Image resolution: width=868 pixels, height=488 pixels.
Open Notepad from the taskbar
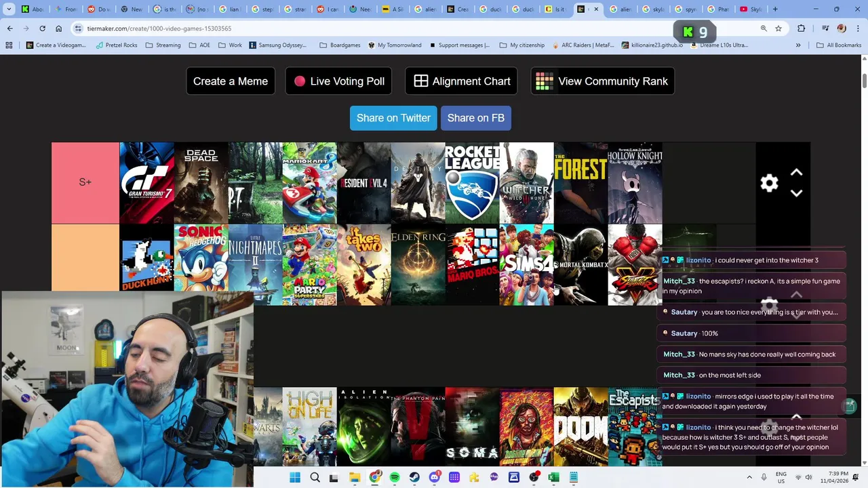coord(574,478)
